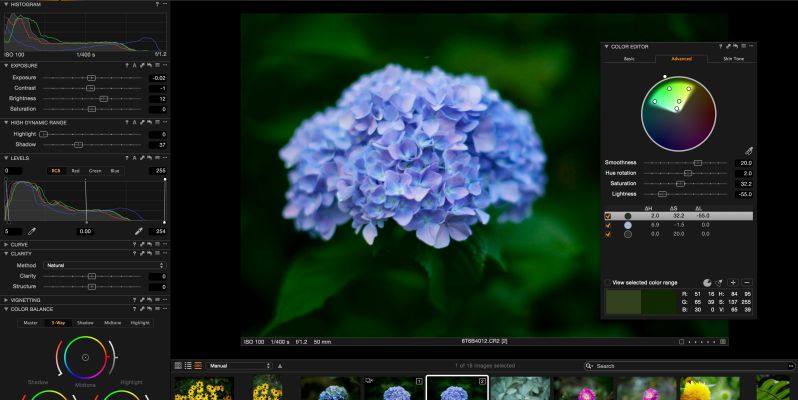Add a new color range with plus

pyautogui.click(x=733, y=283)
